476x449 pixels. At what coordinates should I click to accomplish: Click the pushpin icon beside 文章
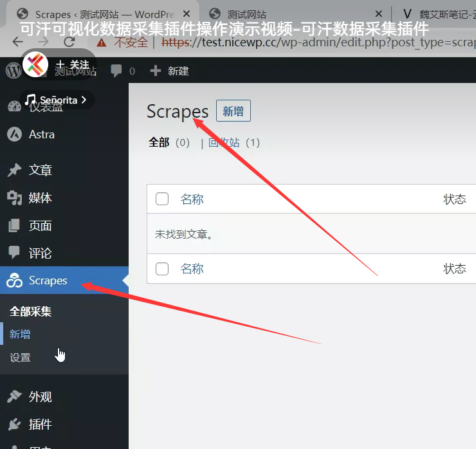coord(14,170)
